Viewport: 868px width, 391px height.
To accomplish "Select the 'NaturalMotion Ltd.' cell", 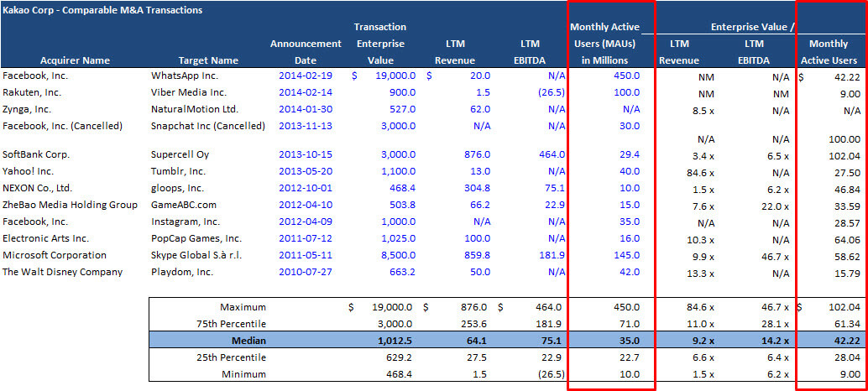I will tap(194, 110).
